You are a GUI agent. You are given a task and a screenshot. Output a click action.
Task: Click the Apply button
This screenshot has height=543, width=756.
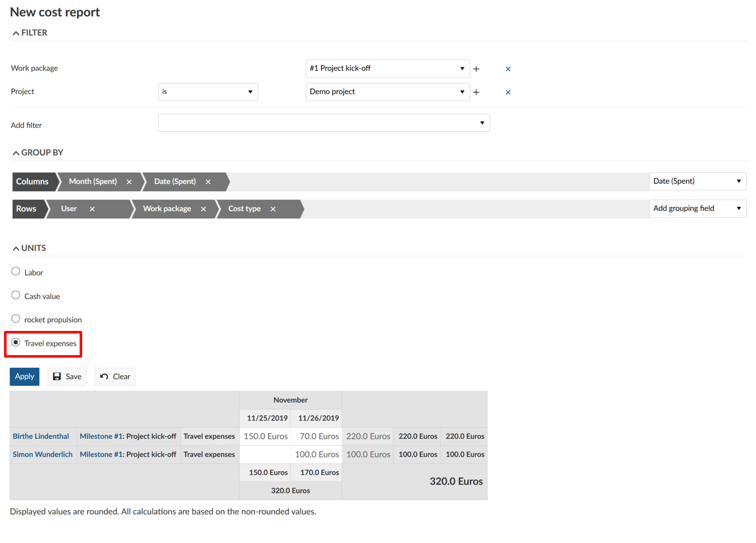click(25, 377)
